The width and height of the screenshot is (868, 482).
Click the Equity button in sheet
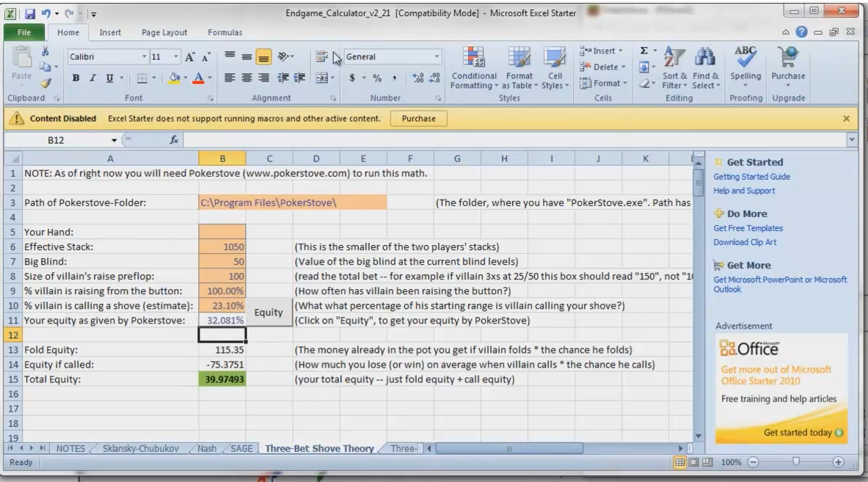point(269,313)
